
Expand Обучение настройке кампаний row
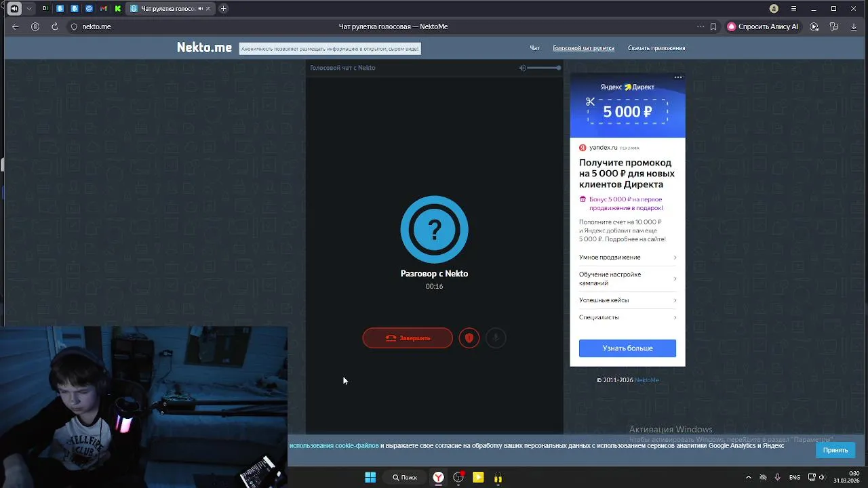(627, 279)
